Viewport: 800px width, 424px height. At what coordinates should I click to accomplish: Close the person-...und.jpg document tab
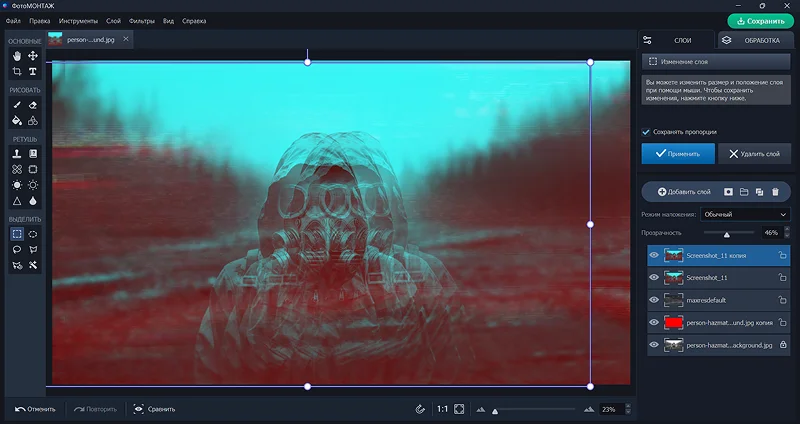[x=126, y=39]
